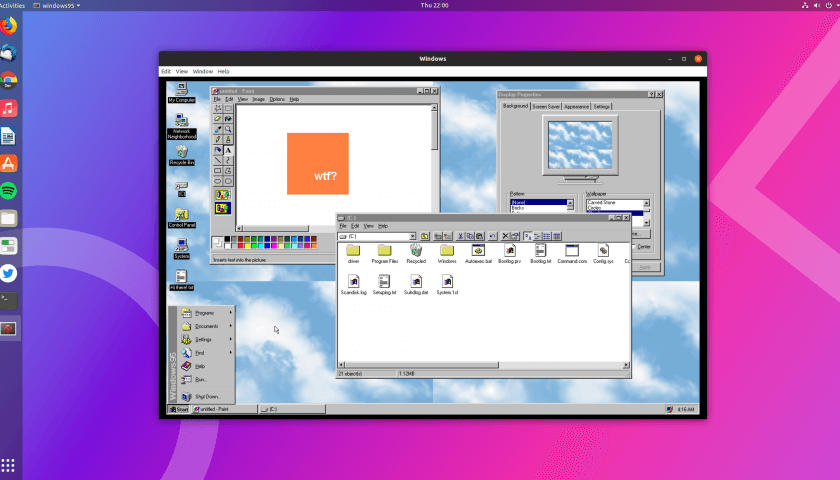The image size is (840, 480).
Task: Switch to the Screen Saver tab
Action: point(546,106)
